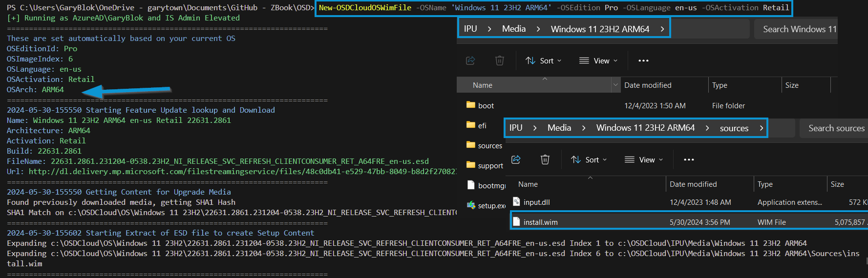Click the 'Search sources' box
This screenshot has width=868, height=278.
[x=835, y=128]
